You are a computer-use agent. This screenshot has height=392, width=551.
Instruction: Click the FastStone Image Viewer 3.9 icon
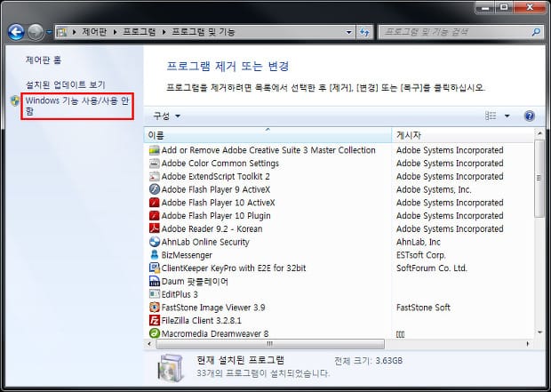tap(154, 308)
